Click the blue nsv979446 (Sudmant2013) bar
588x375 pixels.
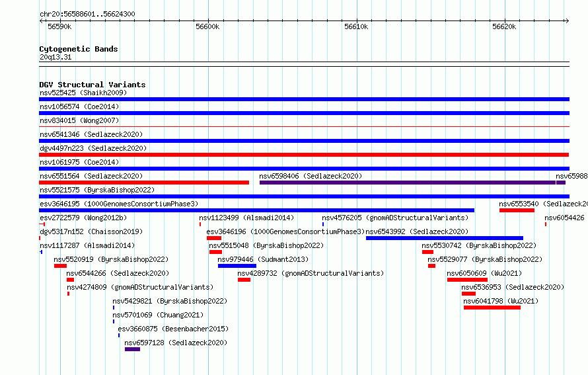237,266
